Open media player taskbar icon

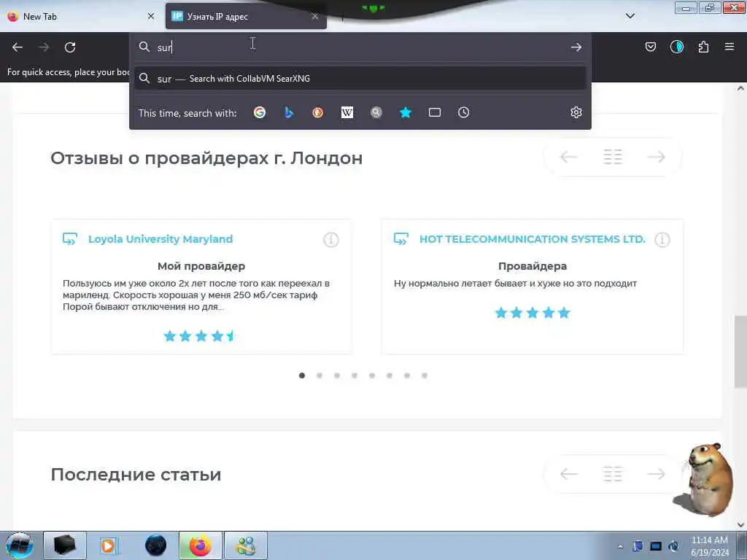[x=109, y=545]
